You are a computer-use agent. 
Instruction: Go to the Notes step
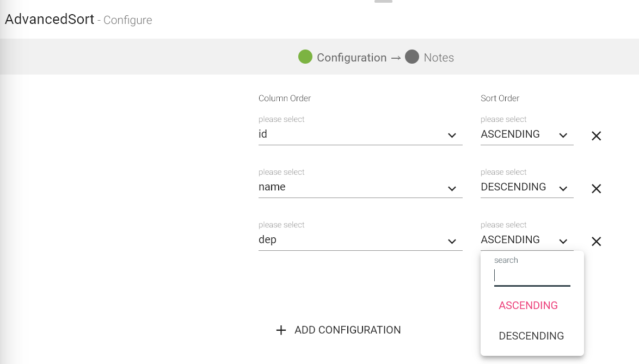(x=439, y=58)
